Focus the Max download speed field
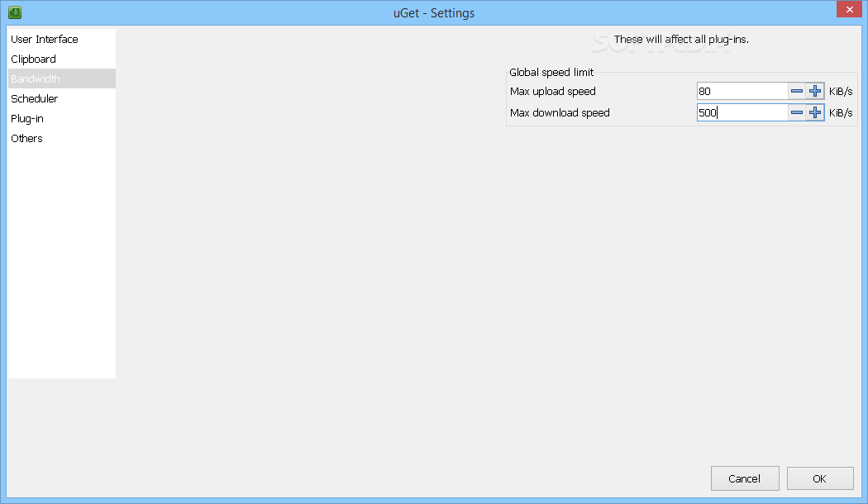This screenshot has width=868, height=504. point(742,113)
